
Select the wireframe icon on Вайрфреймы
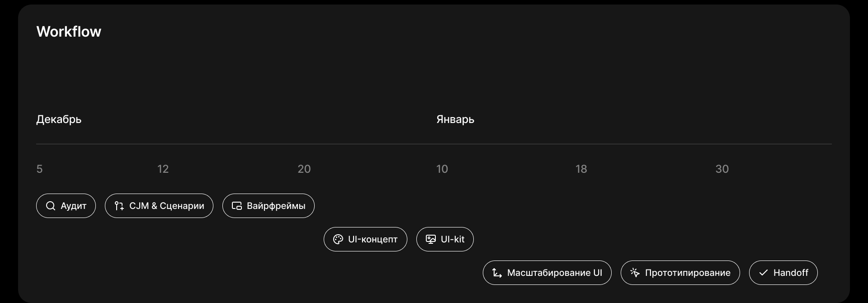tap(237, 206)
